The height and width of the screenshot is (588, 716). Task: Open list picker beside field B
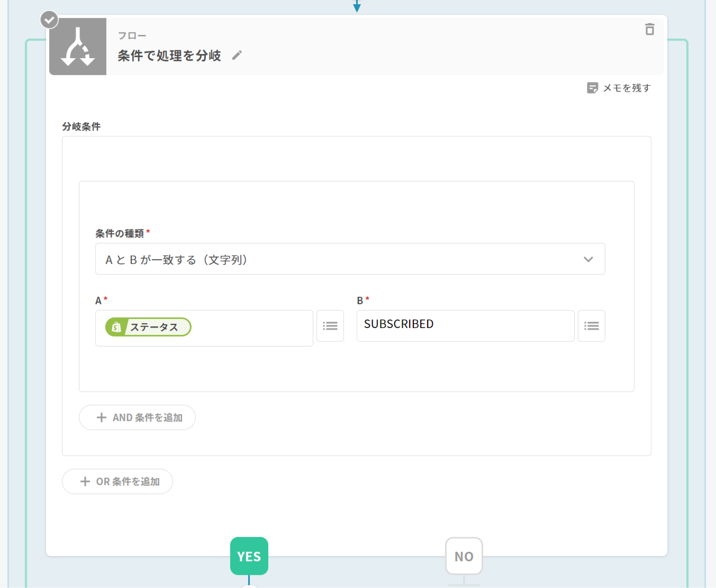(x=591, y=326)
